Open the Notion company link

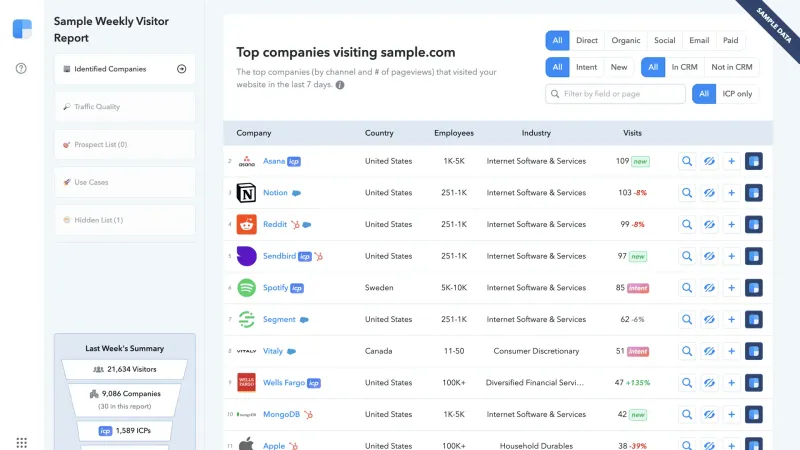click(x=275, y=193)
